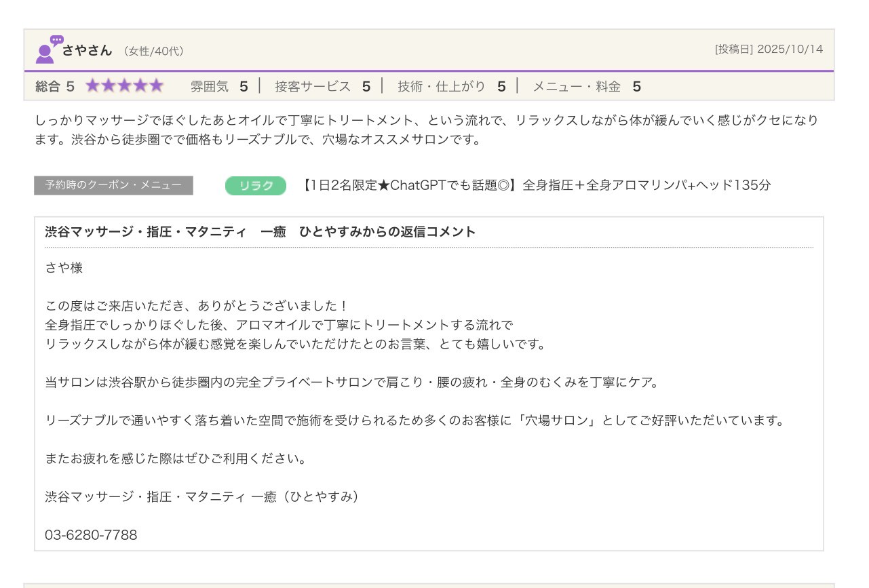Click the green リラク badge

coord(256,186)
